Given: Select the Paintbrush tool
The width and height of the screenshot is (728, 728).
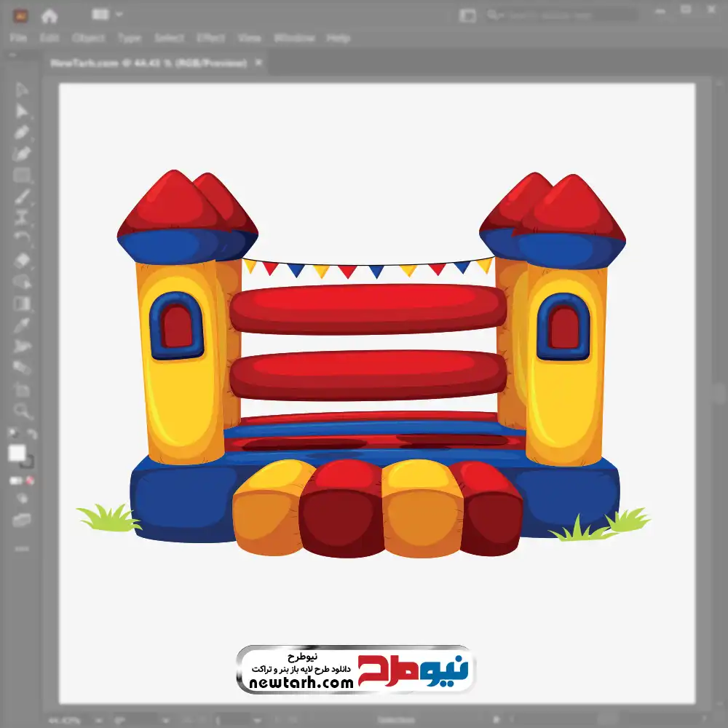Looking at the screenshot, I should tap(22, 197).
